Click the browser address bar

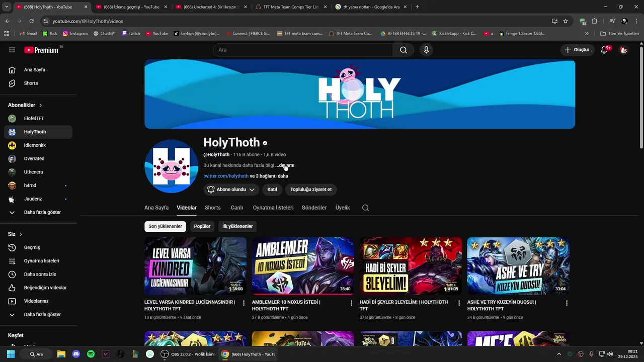(297, 21)
